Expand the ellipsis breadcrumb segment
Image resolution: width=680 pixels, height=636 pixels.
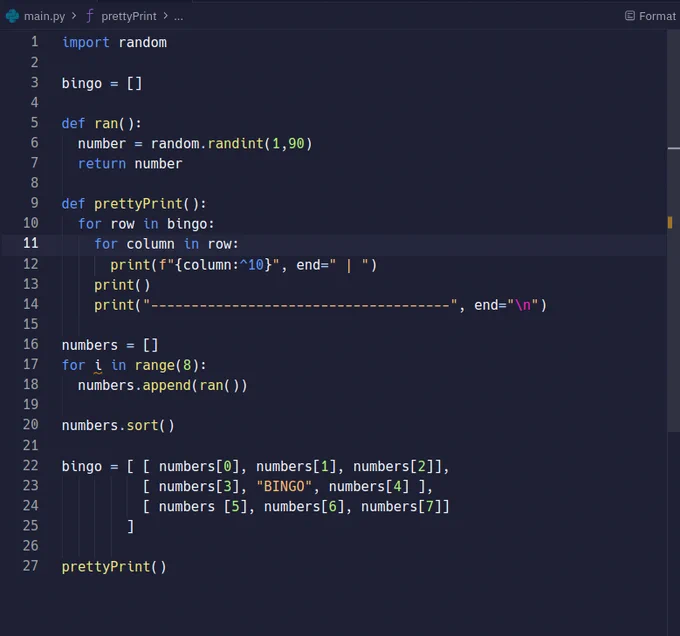(178, 17)
